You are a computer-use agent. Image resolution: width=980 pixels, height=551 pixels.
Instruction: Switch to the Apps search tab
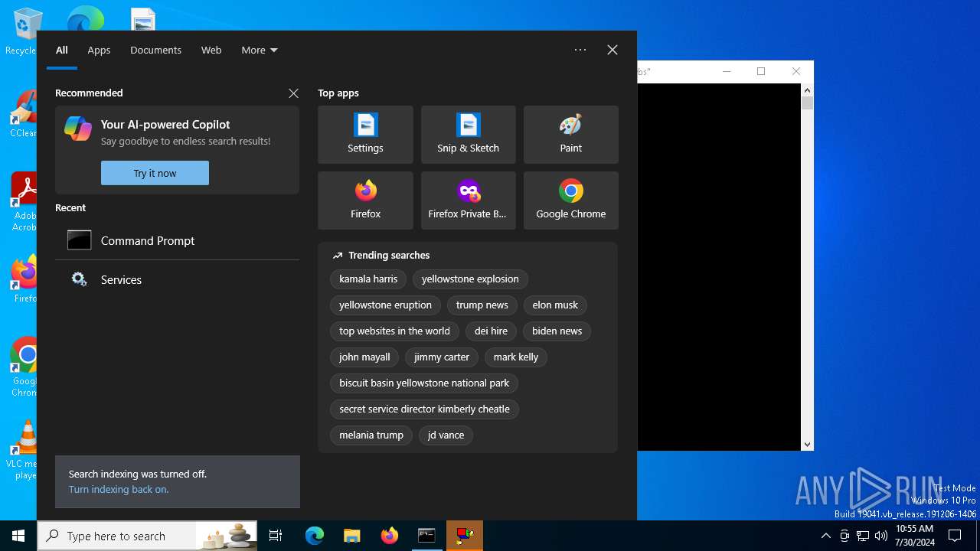click(99, 50)
